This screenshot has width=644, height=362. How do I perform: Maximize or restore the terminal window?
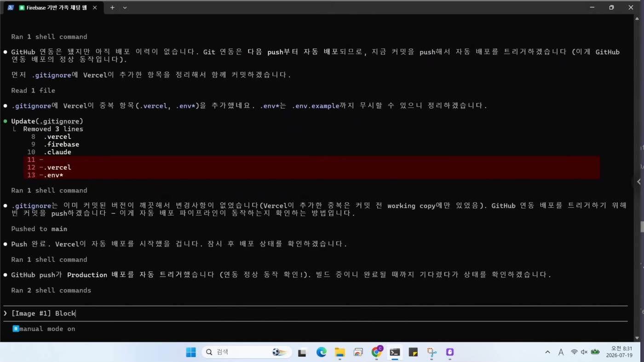click(x=611, y=7)
